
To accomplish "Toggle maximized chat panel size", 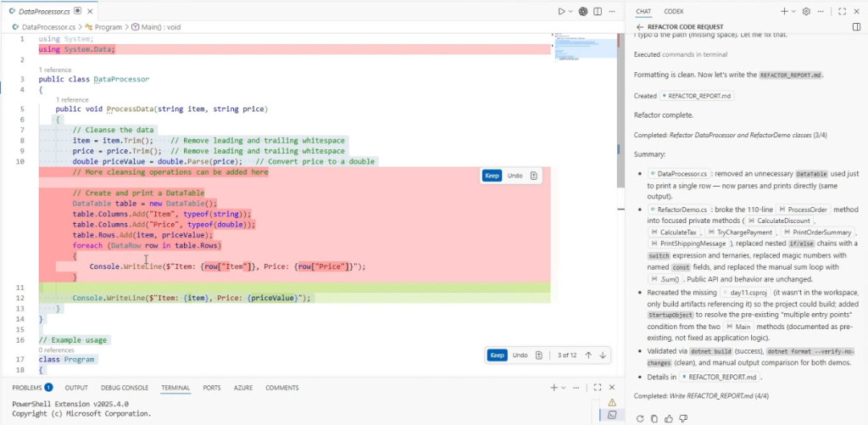I will [842, 11].
